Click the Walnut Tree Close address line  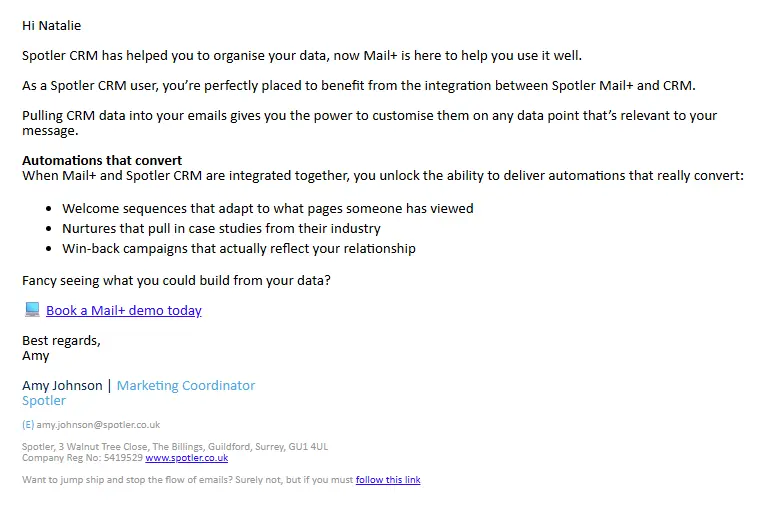pos(175,447)
